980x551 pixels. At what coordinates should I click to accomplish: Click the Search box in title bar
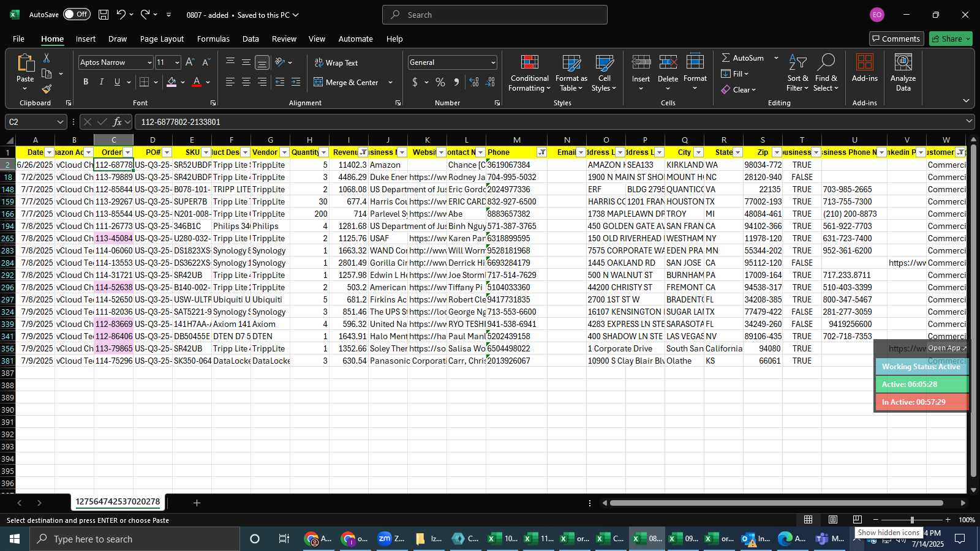tap(495, 15)
